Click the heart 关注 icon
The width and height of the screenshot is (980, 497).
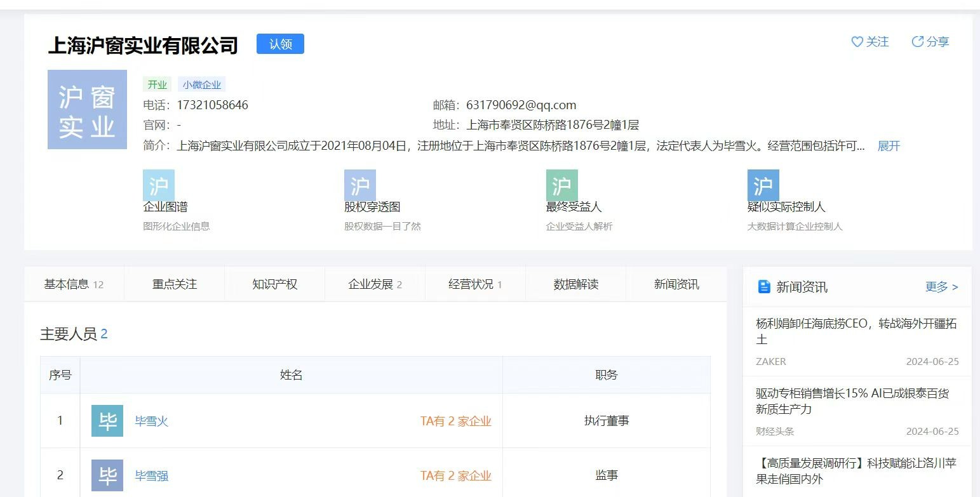point(857,42)
